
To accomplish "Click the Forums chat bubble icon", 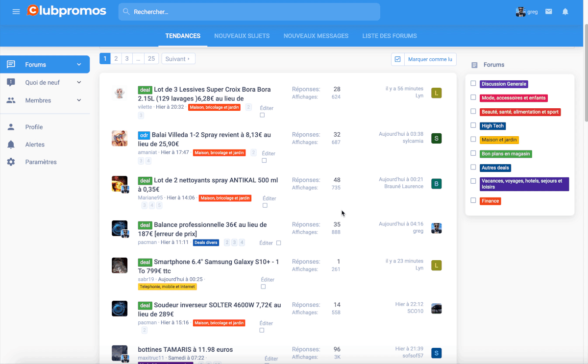I will click(11, 65).
